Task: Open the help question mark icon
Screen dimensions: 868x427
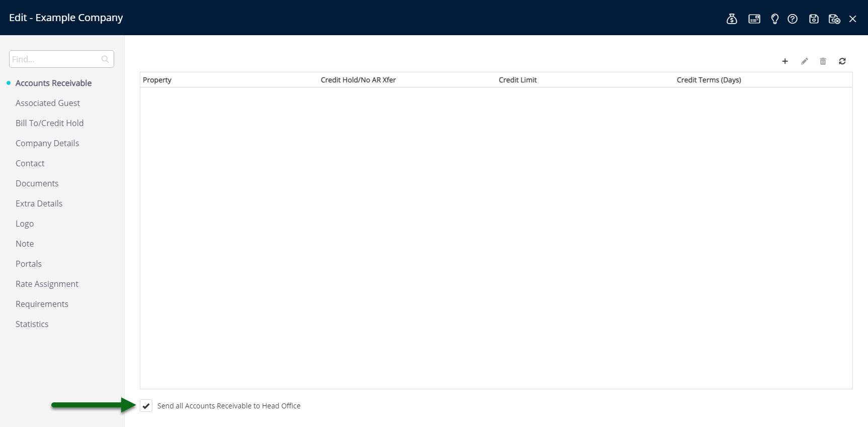Action: [x=793, y=19]
